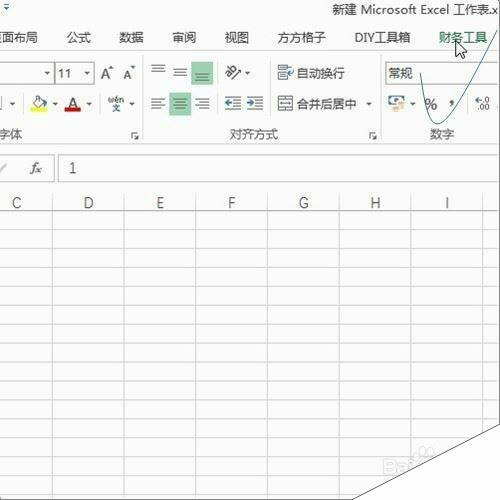
Task: Select column I header
Action: tap(447, 203)
